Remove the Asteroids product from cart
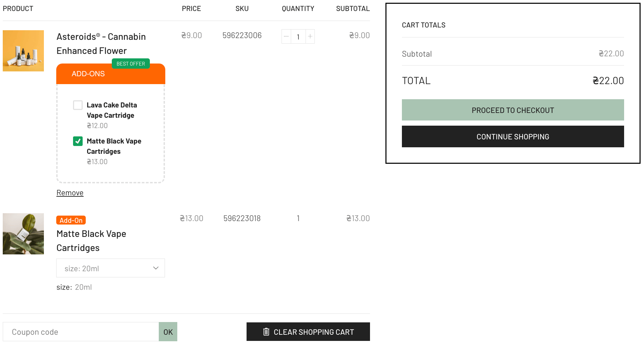 [70, 193]
